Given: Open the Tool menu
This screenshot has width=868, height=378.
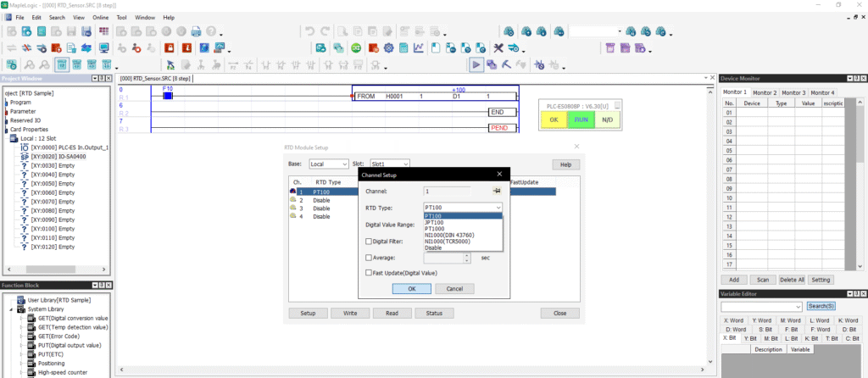Looking at the screenshot, I should (121, 18).
